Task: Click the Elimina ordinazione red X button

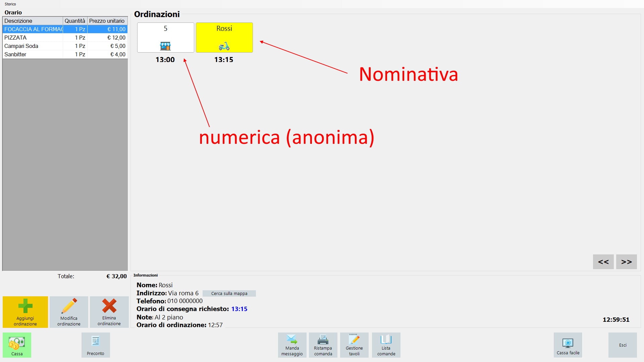Action: 109,312
